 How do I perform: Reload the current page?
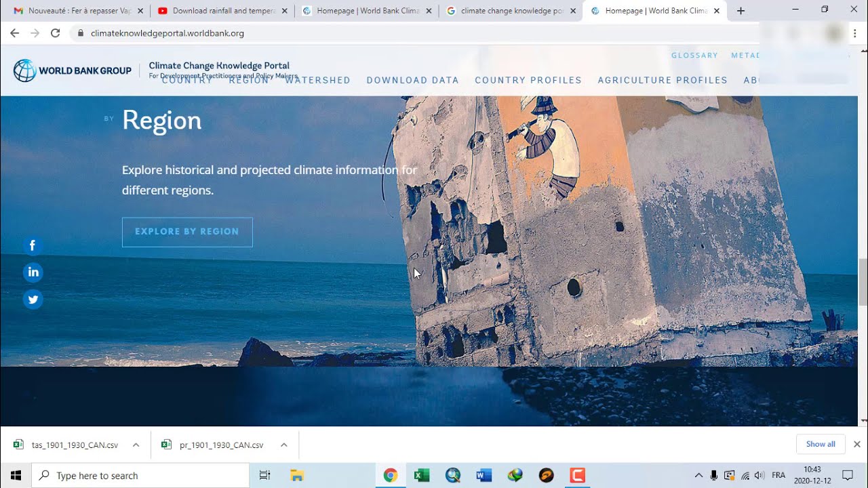[56, 33]
